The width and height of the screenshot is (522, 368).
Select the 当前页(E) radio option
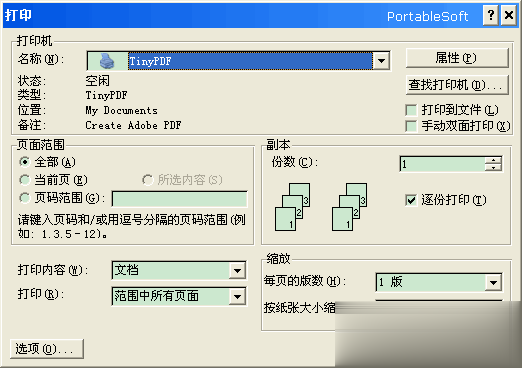coord(25,180)
